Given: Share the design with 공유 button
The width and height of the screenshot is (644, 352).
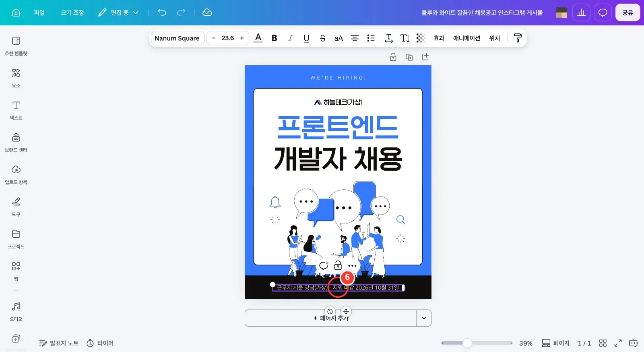Looking at the screenshot, I should pyautogui.click(x=627, y=12).
